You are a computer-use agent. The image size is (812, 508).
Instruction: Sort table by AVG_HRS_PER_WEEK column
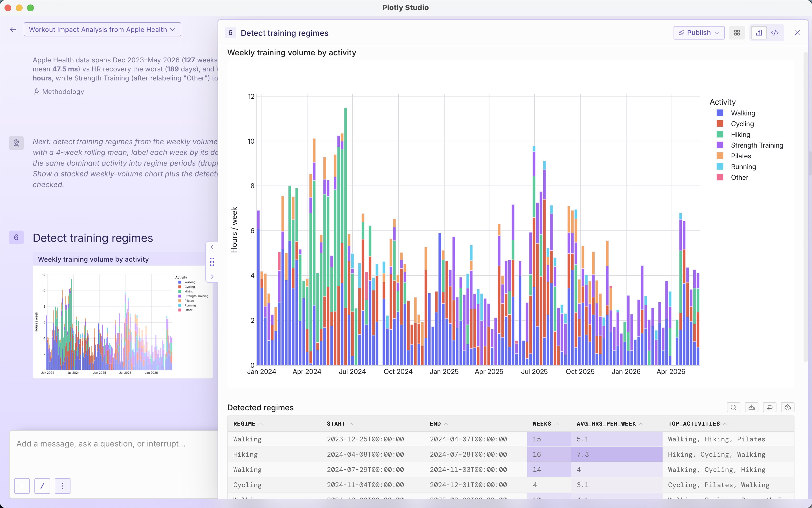pos(610,424)
